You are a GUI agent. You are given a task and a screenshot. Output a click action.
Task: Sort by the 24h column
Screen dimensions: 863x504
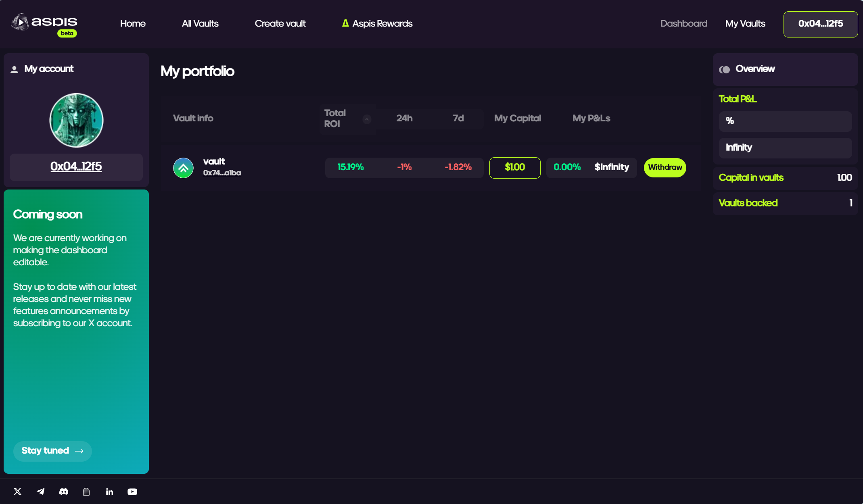[404, 118]
